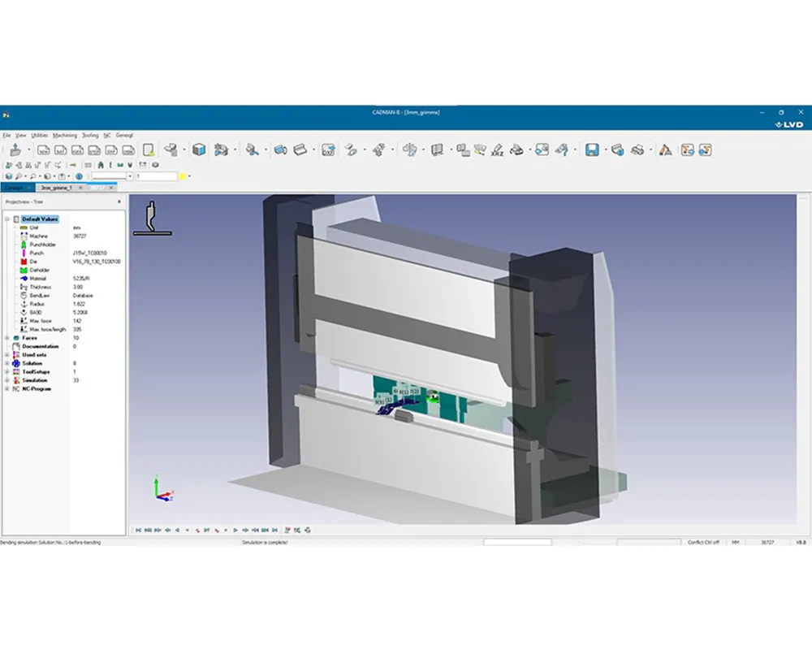Click the Save floppy disk icon
The height and width of the screenshot is (650, 812).
coord(592,149)
